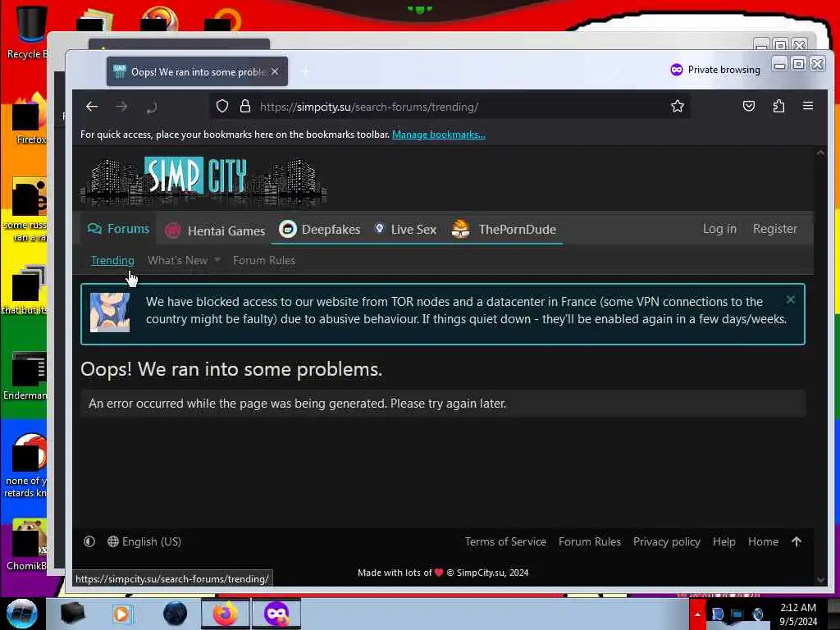The height and width of the screenshot is (630, 840).
Task: Click 'An error occurred while the page' message
Action: 297,404
